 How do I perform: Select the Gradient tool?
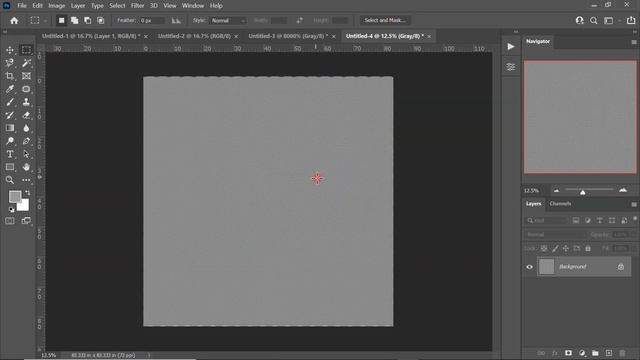click(10, 128)
